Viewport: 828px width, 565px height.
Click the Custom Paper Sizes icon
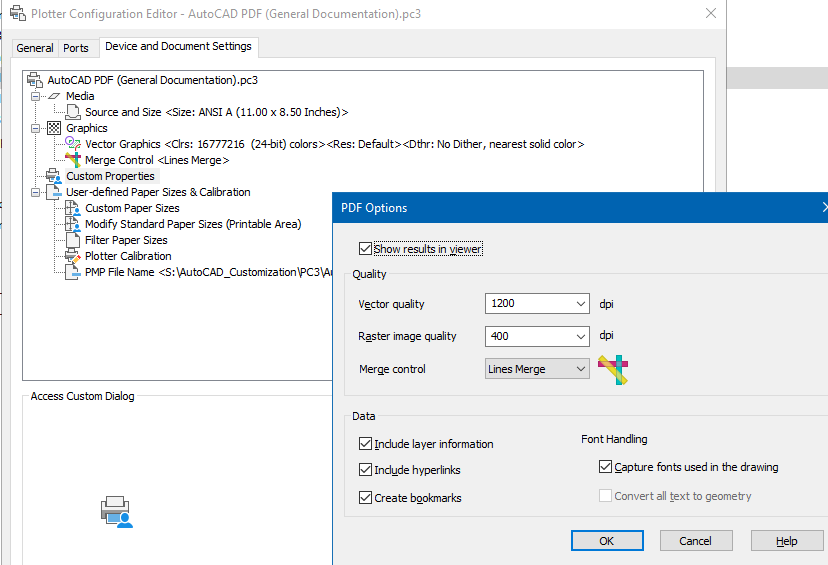pos(73,208)
